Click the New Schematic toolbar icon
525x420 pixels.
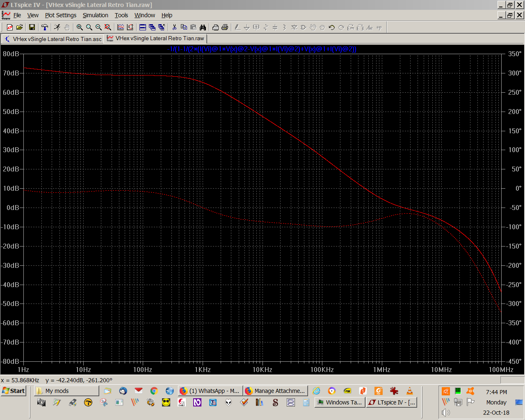coord(10,27)
